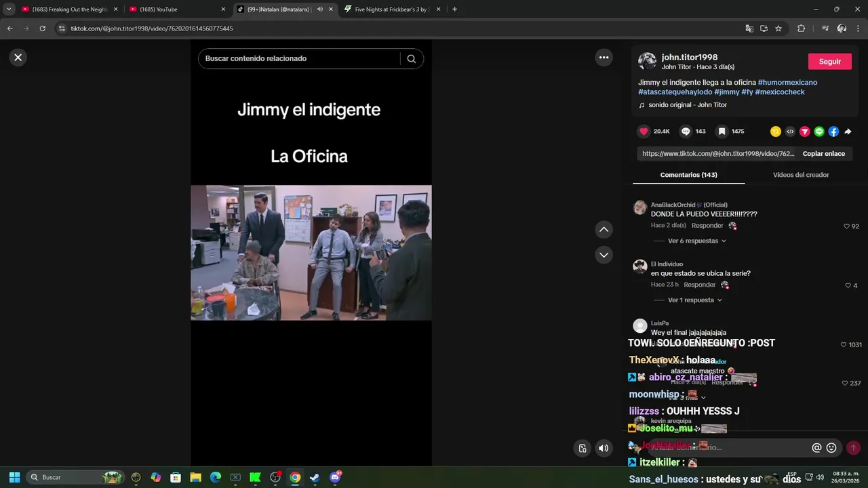Image resolution: width=868 pixels, height=488 pixels.
Task: Toggle the auto-scroll icon beside the volume button
Action: click(583, 448)
